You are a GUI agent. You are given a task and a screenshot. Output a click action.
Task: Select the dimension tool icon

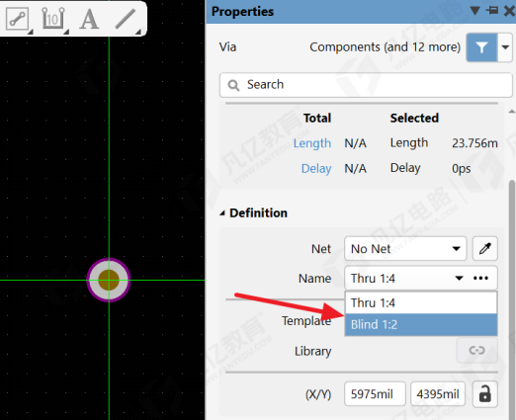53,19
